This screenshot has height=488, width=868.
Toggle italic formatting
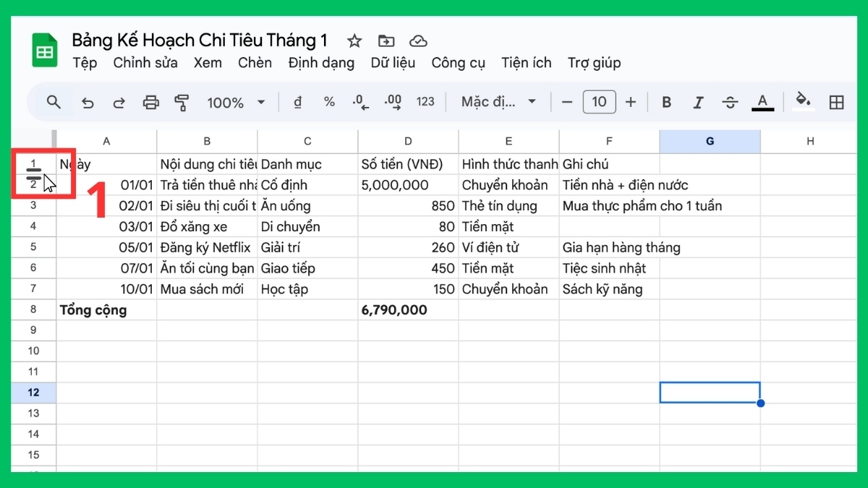[x=698, y=102]
